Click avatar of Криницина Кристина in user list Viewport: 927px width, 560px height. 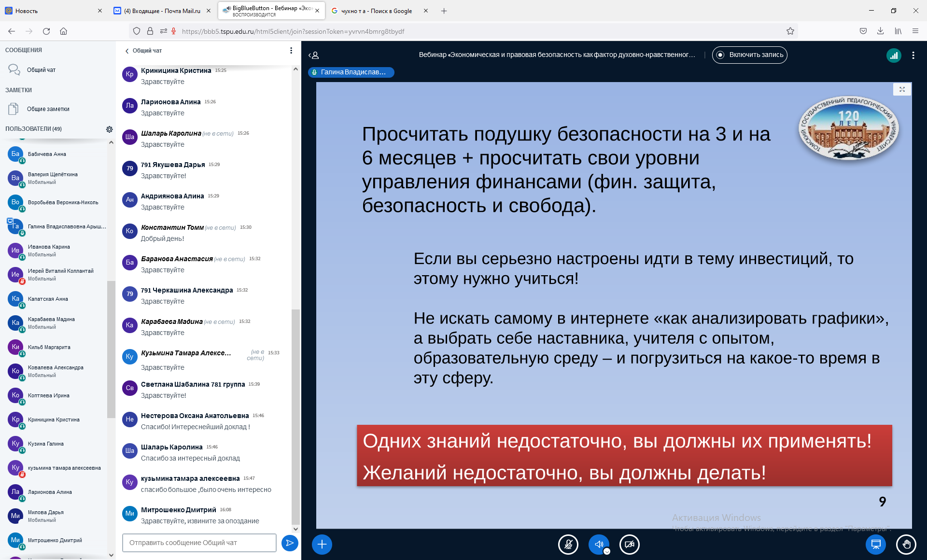click(x=15, y=419)
